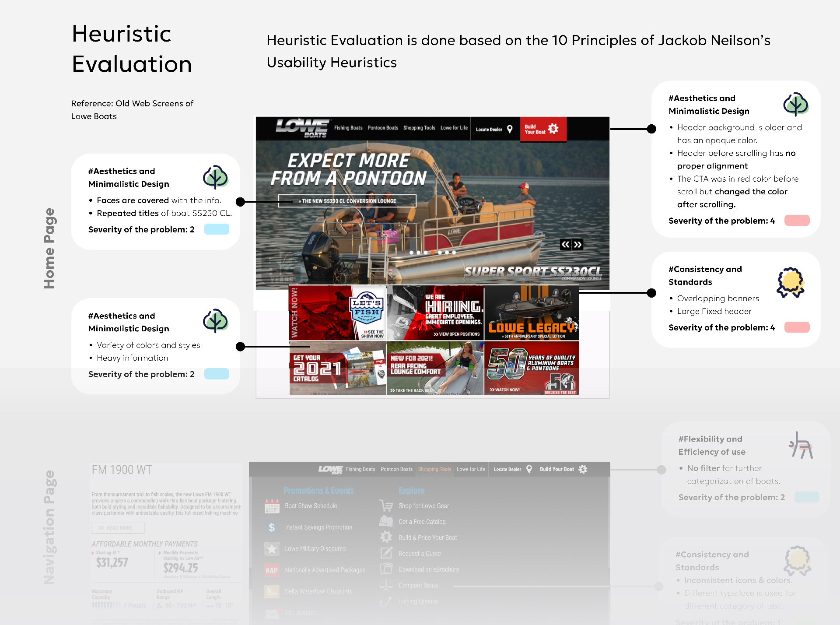Screen dimensions: 840x625
Task: Select the orange active carousel dot
Action: click(433, 253)
